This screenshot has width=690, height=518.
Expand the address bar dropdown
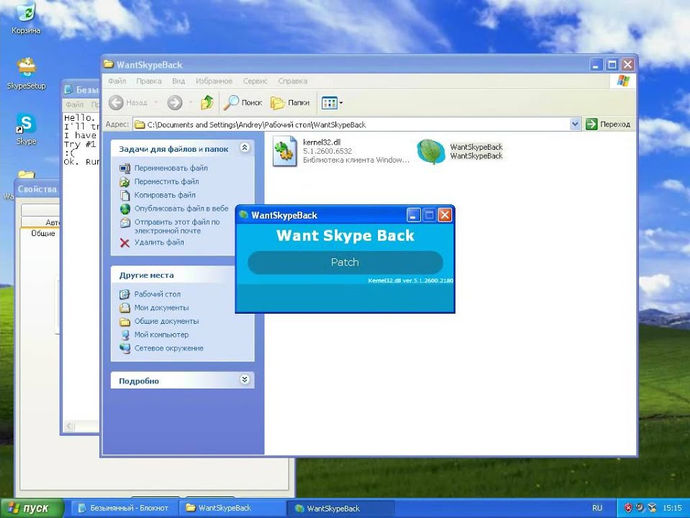(x=575, y=125)
